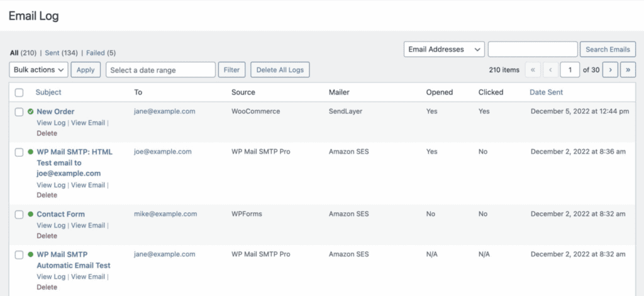Check the New Order row checkbox

[19, 112]
